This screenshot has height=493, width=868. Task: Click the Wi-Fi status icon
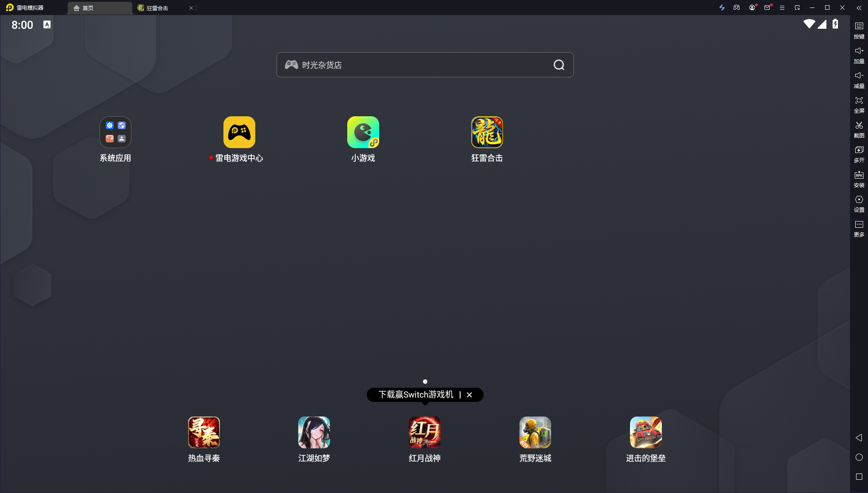[x=809, y=24]
